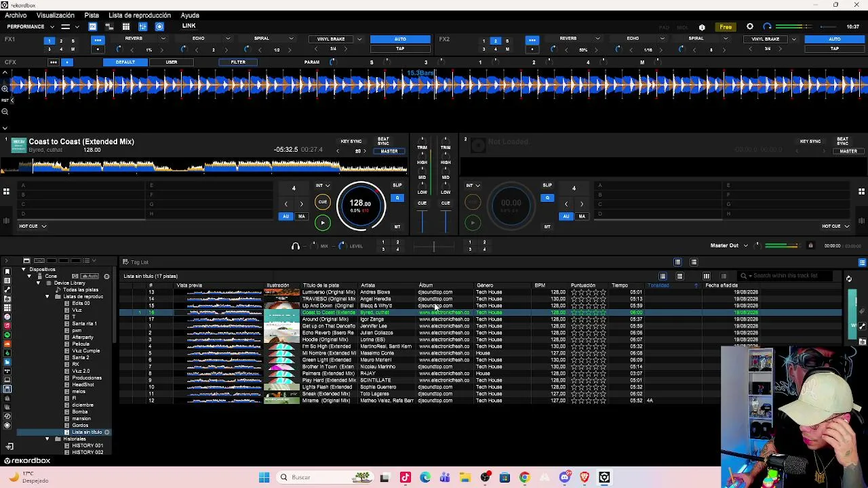The image size is (868, 488).
Task: Open the SoundCloud source in the browser sidebar
Action: [7, 344]
